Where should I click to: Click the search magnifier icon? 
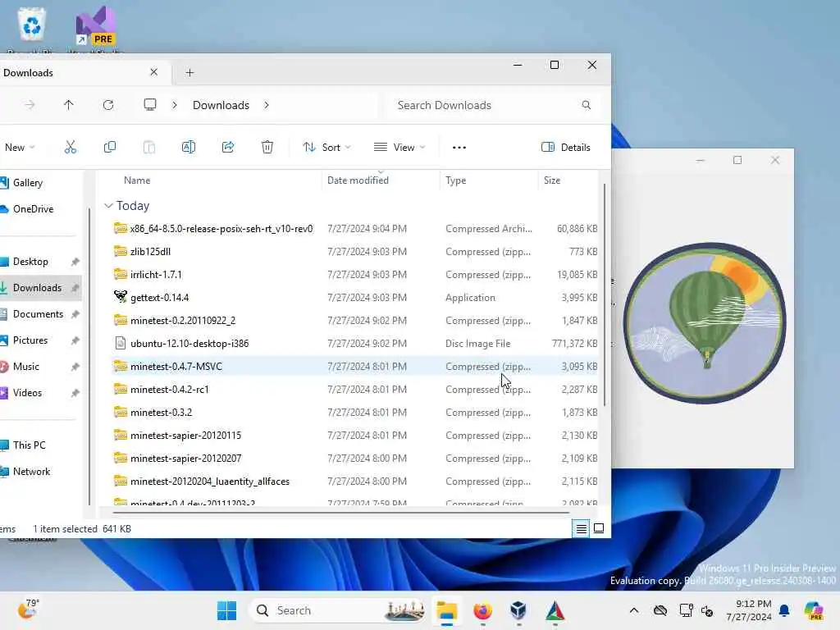(586, 105)
